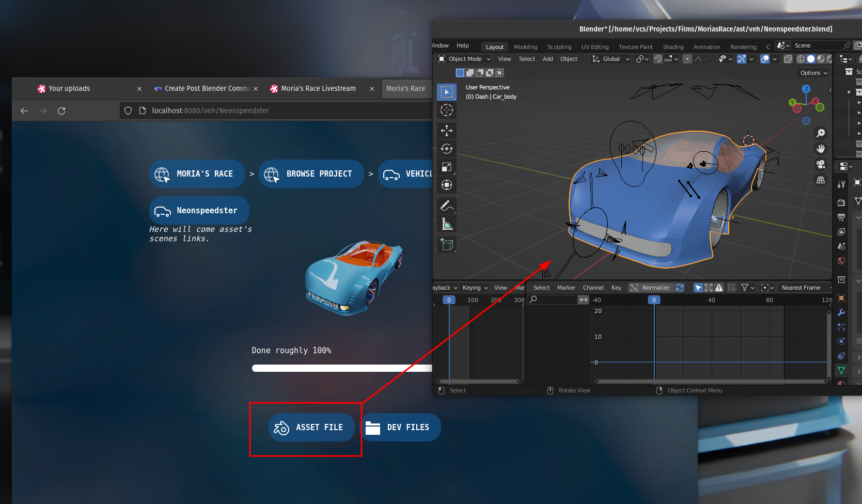Image resolution: width=862 pixels, height=504 pixels.
Task: Select the Annotate pencil tool
Action: (447, 206)
